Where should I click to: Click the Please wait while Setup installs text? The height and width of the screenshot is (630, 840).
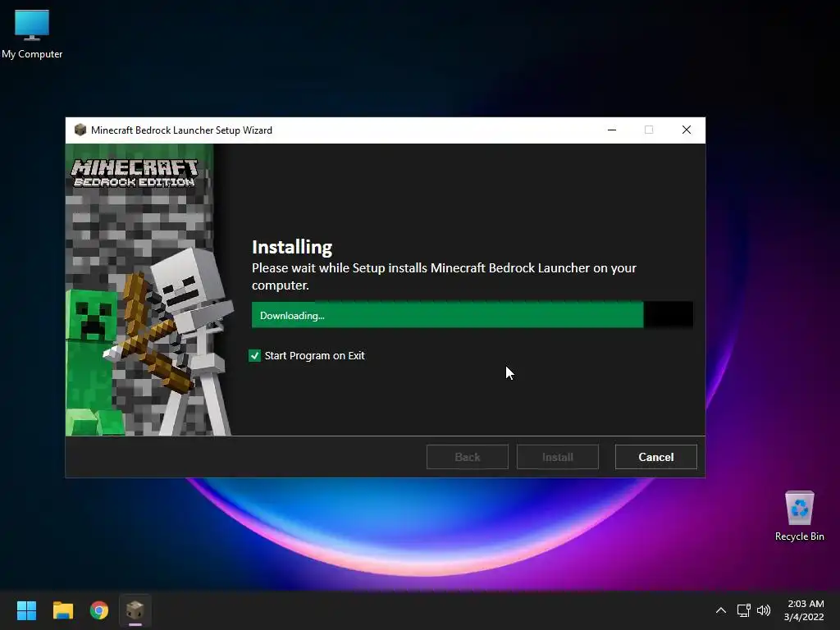[444, 276]
